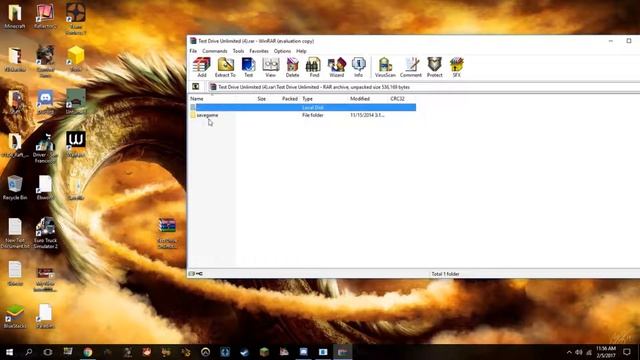The width and height of the screenshot is (640, 360).
Task: Open the Commands menu
Action: point(215,51)
